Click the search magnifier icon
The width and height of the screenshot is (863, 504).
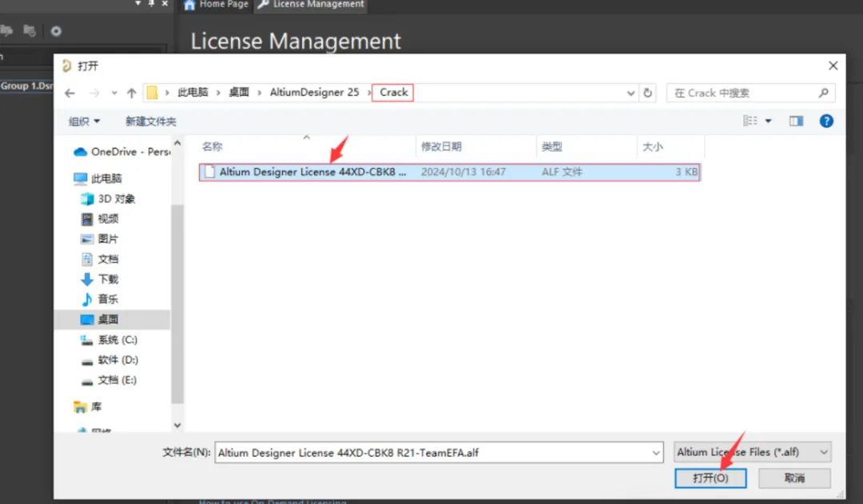[823, 93]
